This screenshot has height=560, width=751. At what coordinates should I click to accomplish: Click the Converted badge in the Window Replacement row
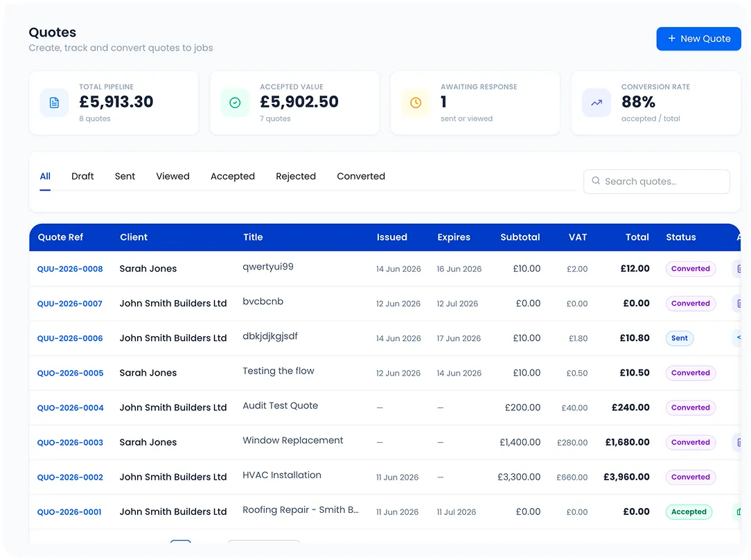(691, 442)
